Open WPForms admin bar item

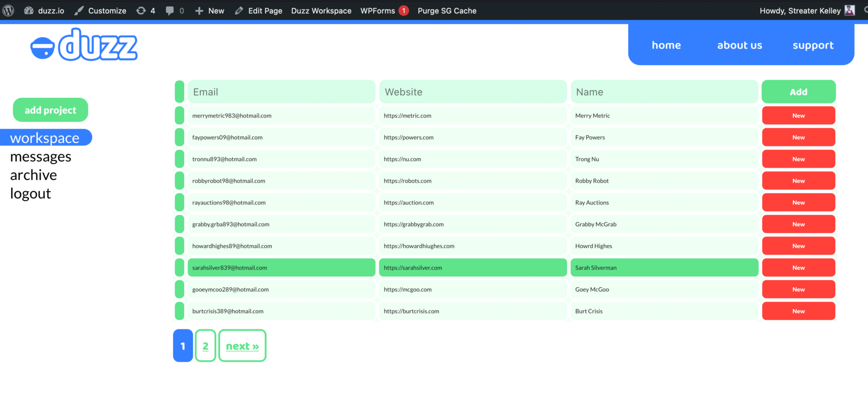pyautogui.click(x=378, y=11)
